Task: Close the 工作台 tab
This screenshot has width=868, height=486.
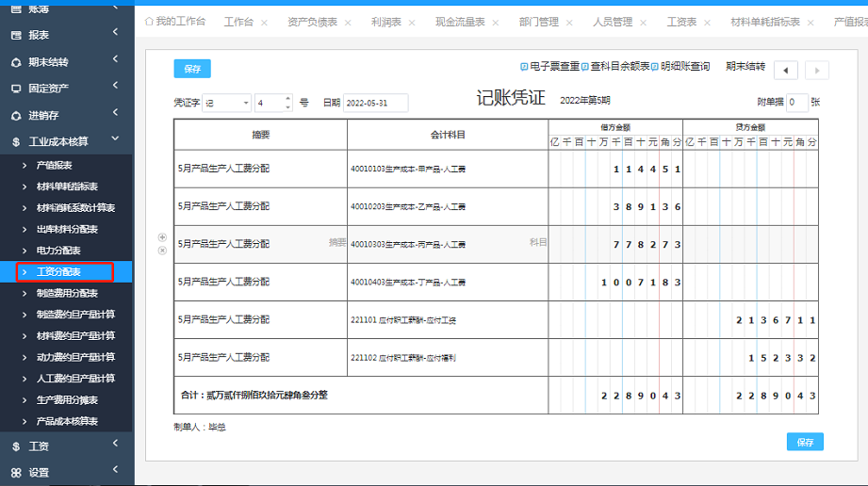Action: pos(264,23)
